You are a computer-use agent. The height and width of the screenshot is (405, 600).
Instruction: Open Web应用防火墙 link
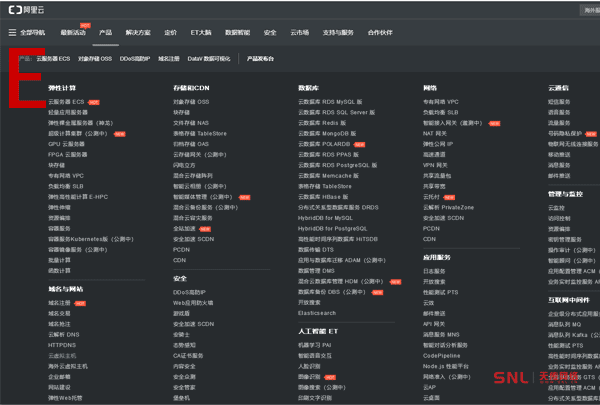tap(193, 303)
